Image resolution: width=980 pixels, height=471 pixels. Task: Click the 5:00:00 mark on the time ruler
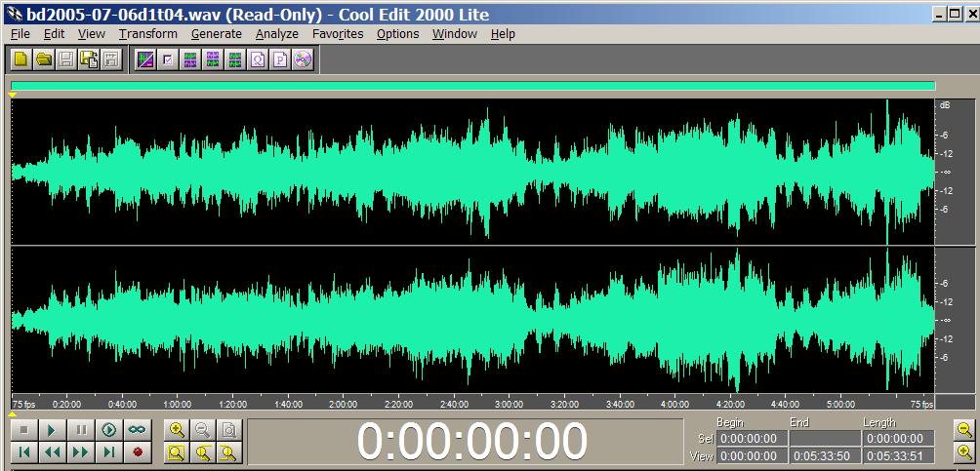click(x=840, y=404)
